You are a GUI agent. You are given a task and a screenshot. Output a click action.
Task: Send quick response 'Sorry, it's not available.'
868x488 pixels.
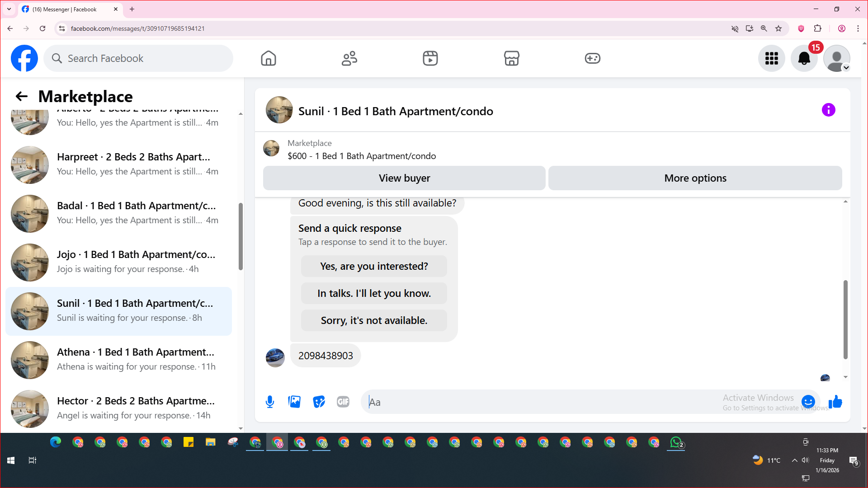pos(374,320)
